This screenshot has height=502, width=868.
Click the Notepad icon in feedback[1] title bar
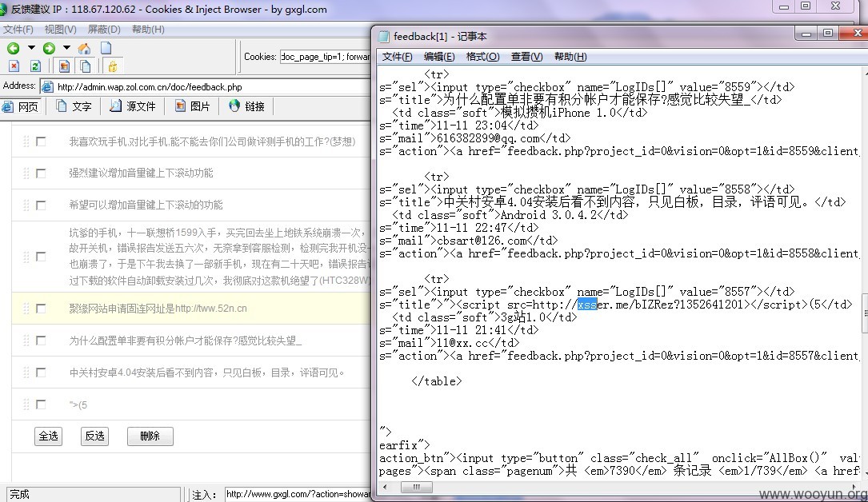coord(384,37)
